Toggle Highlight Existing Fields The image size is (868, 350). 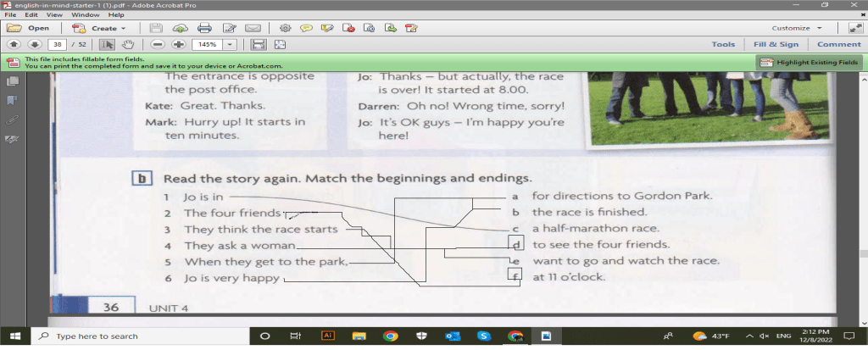[x=809, y=63]
